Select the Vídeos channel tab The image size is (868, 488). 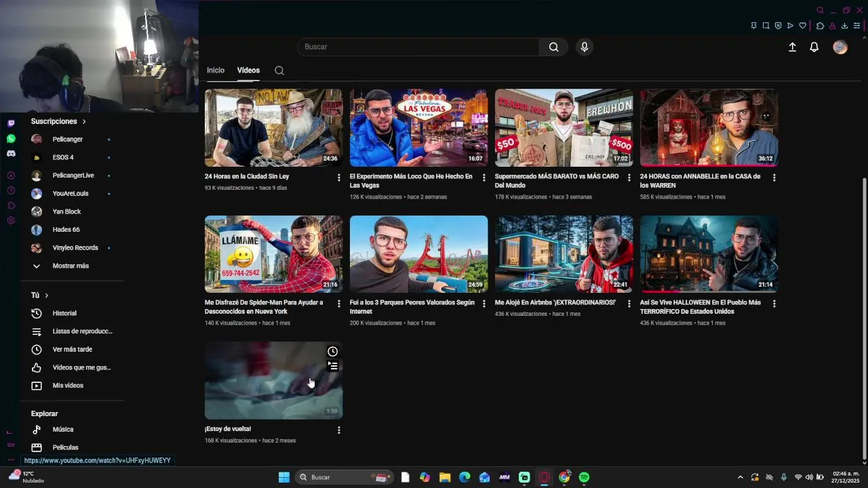pyautogui.click(x=248, y=70)
